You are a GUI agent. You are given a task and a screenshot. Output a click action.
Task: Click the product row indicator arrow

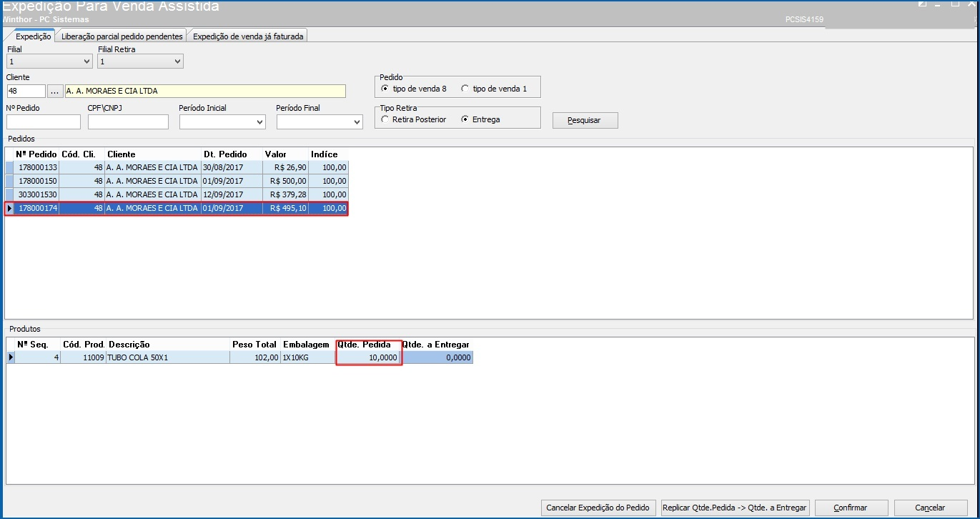(x=11, y=357)
